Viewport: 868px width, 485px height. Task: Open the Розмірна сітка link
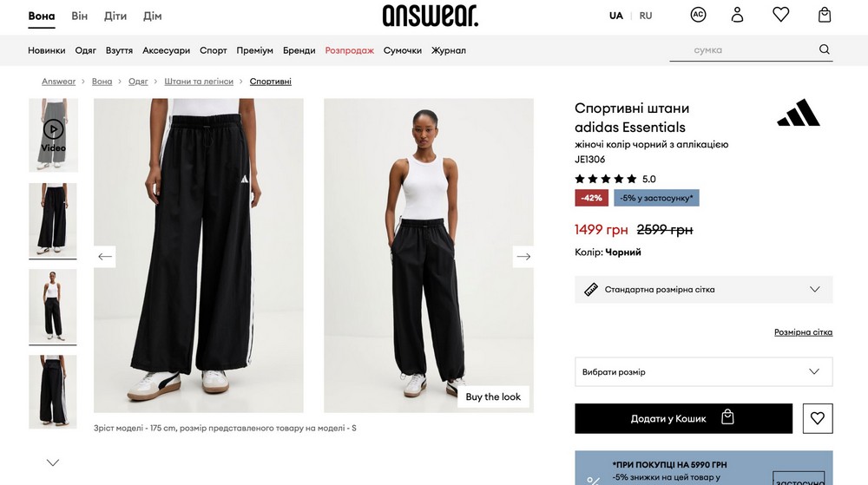[803, 332]
